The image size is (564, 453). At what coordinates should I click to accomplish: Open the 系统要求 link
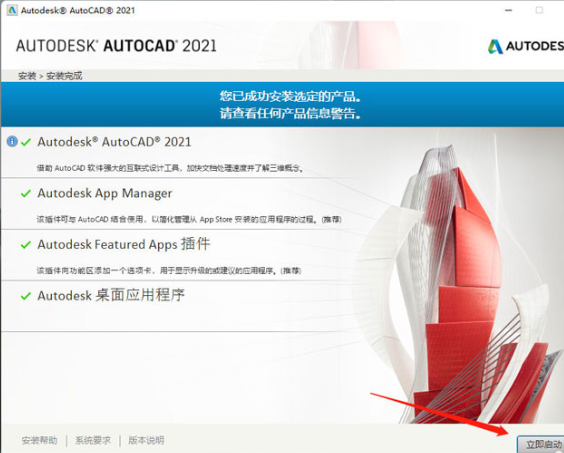click(x=93, y=440)
